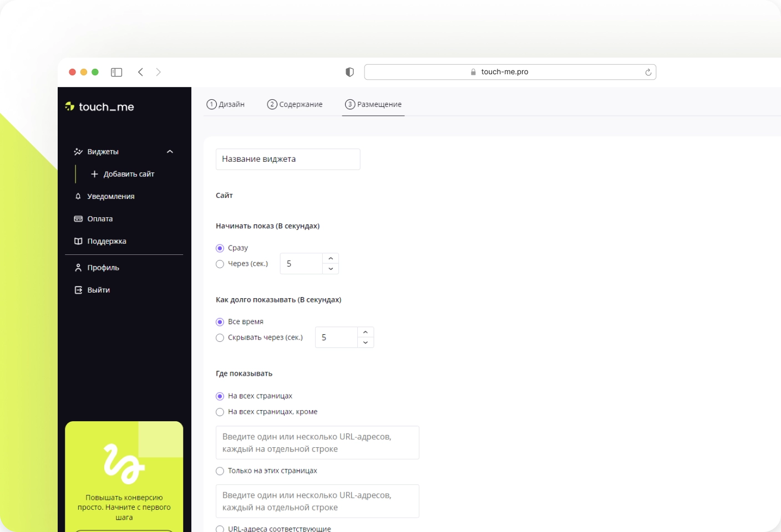Click the Название виджета input field
Screen dimensions: 781x532
tap(288, 159)
